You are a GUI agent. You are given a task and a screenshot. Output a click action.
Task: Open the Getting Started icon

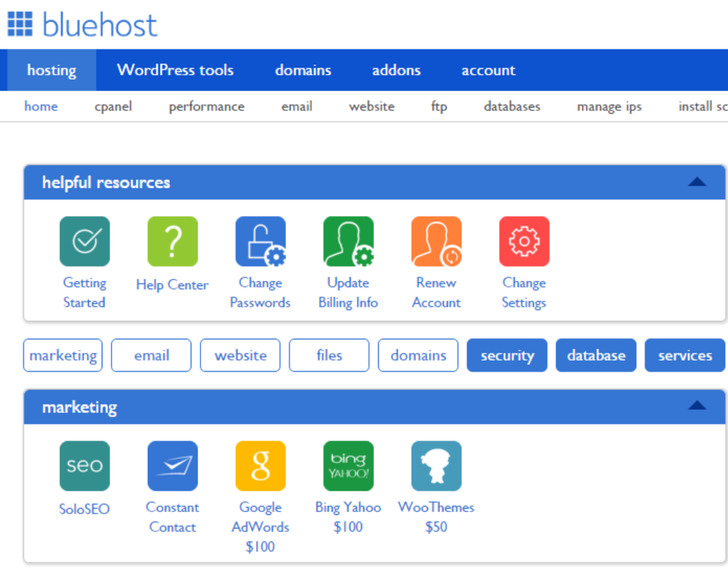coord(85,241)
